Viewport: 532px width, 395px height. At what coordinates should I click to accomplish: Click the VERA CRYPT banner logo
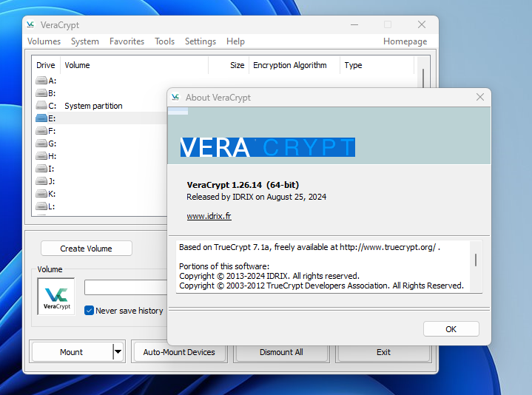267,147
